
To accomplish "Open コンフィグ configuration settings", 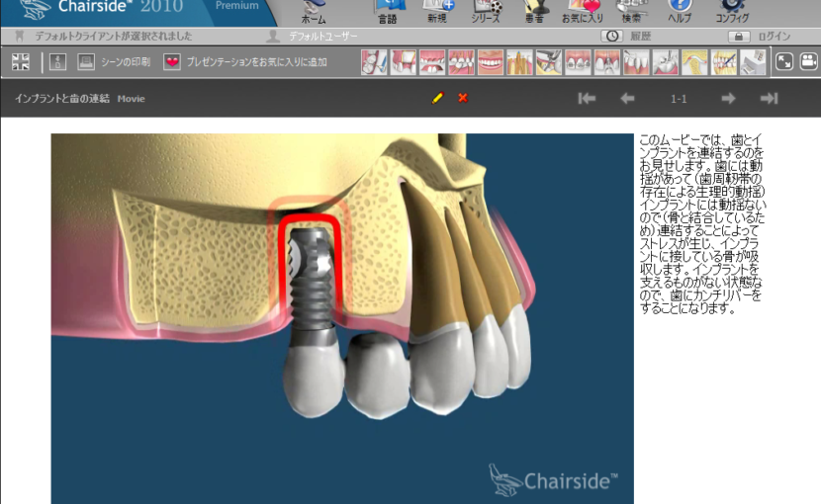I will tap(732, 11).
